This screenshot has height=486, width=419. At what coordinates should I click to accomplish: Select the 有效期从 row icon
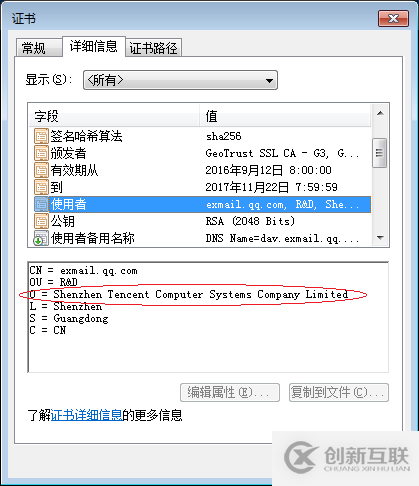(41, 170)
